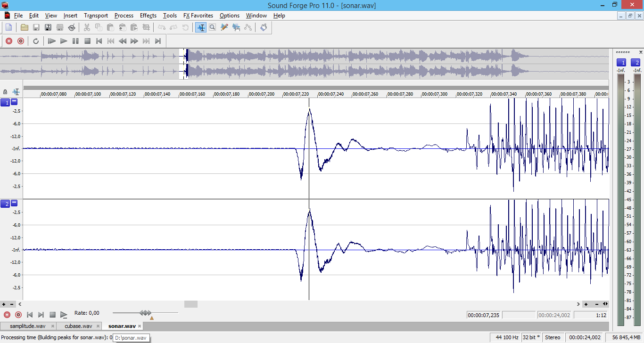644x343 pixels.
Task: Save the file with floppy disk icon
Action: pyautogui.click(x=36, y=27)
